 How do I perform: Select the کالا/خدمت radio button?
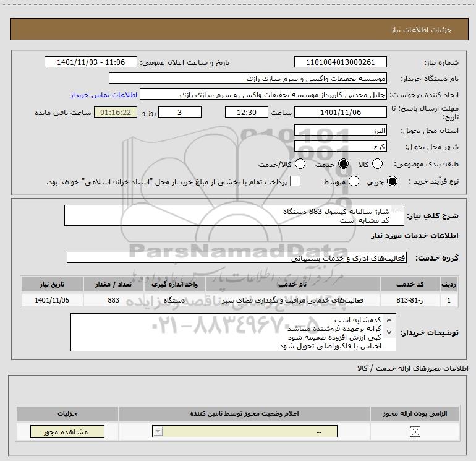click(x=300, y=164)
